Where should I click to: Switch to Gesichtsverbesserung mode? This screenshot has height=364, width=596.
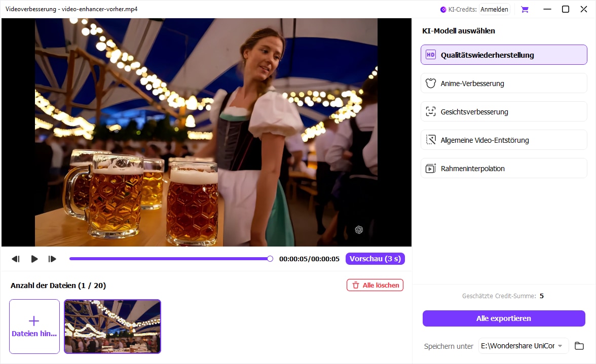[504, 111]
